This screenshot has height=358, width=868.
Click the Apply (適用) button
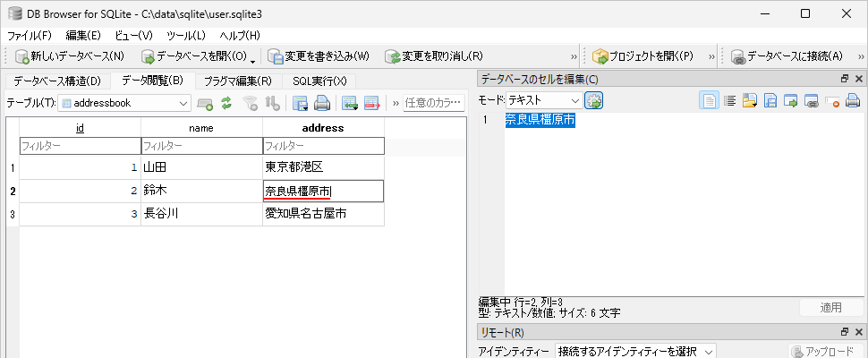tap(831, 308)
